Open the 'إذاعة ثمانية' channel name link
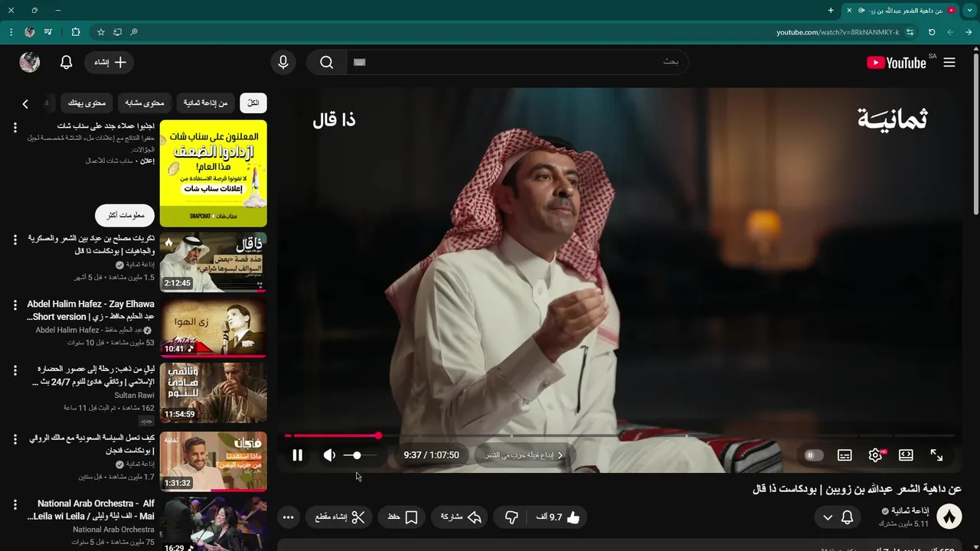This screenshot has width=980, height=551. tap(910, 510)
